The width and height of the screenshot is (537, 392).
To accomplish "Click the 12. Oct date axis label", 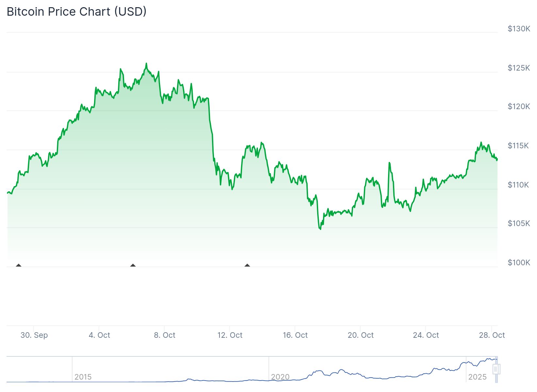I will (x=230, y=335).
